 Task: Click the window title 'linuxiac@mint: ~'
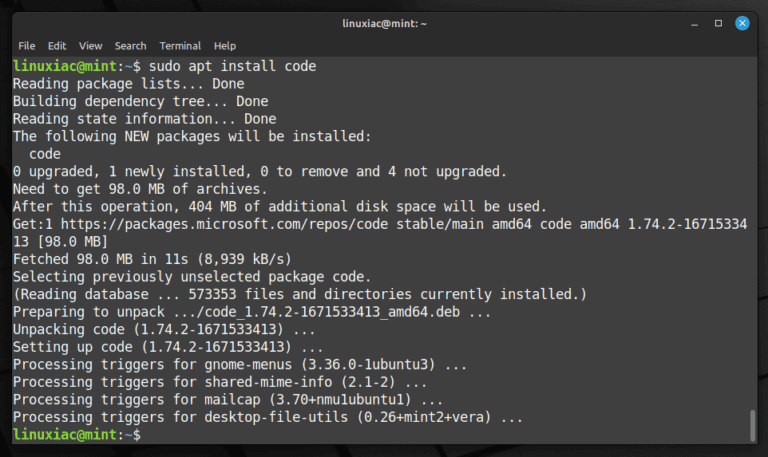384,24
